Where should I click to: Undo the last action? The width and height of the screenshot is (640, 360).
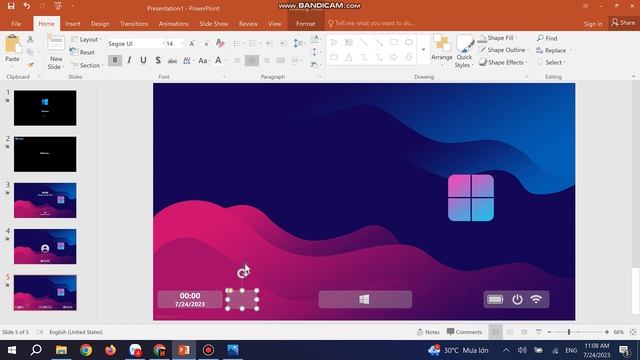27,6
